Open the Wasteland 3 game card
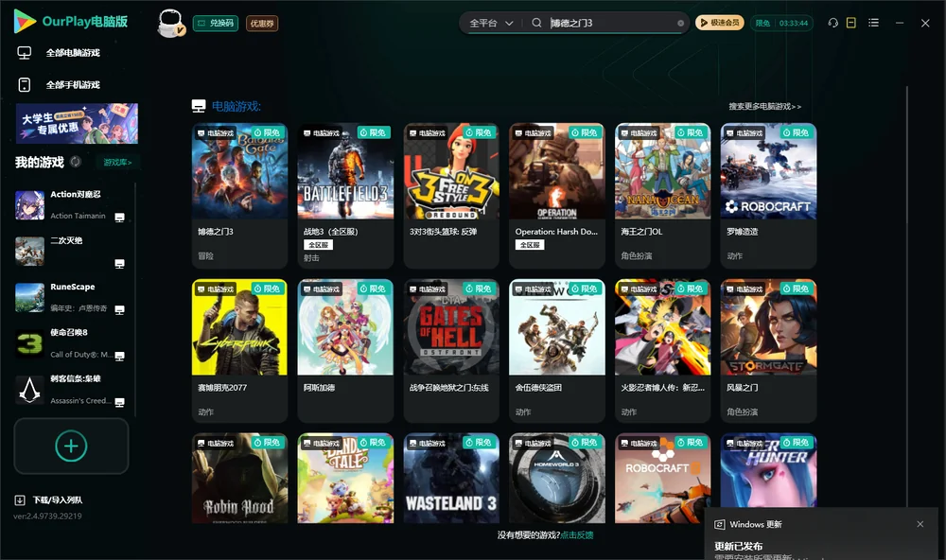Viewport: 946px width, 560px height. pos(451,478)
